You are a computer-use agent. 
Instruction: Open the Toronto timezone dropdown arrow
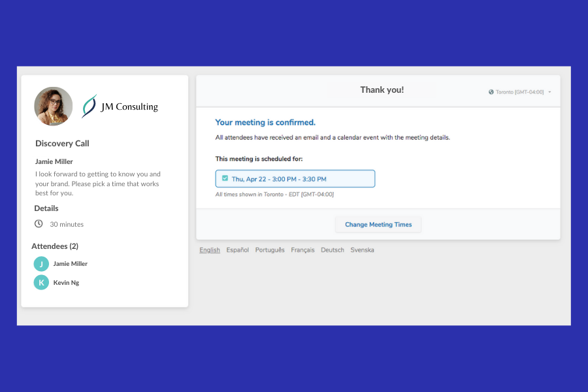coord(549,92)
